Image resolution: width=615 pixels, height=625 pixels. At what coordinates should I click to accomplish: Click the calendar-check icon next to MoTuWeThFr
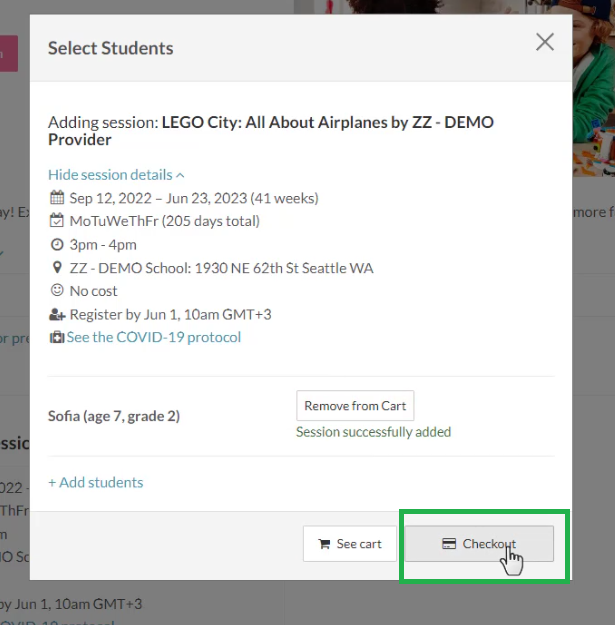56,221
